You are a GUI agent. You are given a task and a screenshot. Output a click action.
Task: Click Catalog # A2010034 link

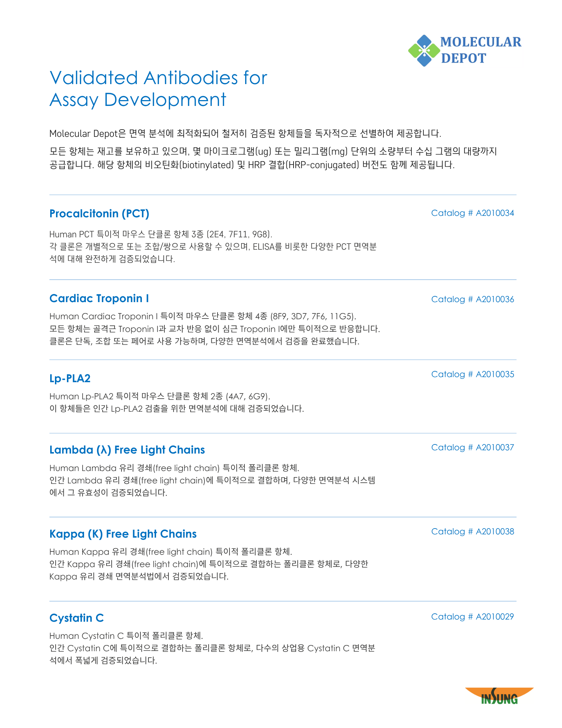(472, 213)
